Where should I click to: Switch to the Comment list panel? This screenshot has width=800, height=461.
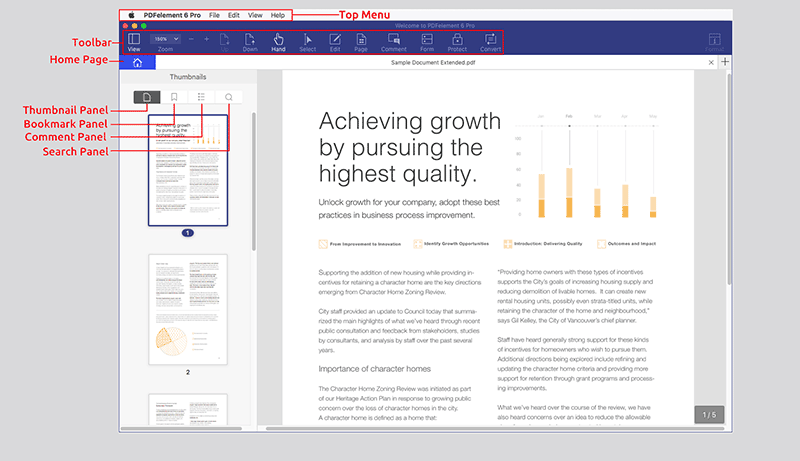coord(201,97)
